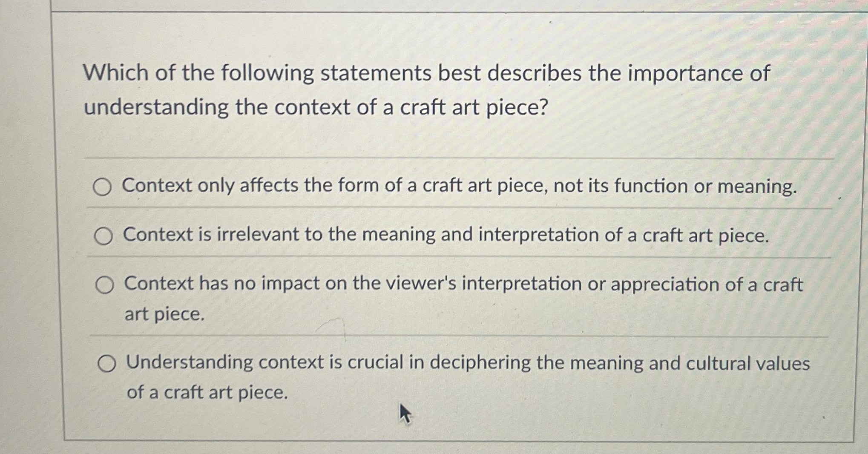Select the 'Context is irrelevant' radio button
The height and width of the screenshot is (454, 868).
[105, 236]
